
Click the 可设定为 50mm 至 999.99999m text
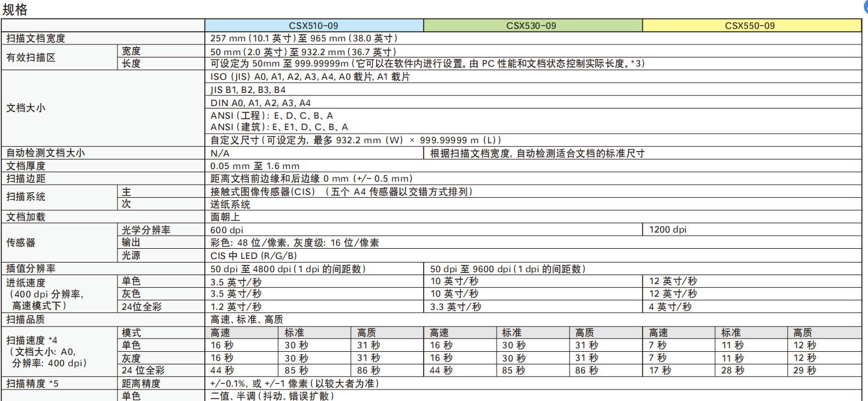pyautogui.click(x=428, y=64)
